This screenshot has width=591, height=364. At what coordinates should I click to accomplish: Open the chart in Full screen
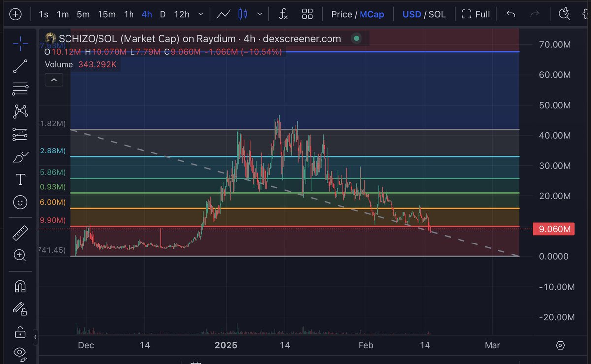point(476,14)
